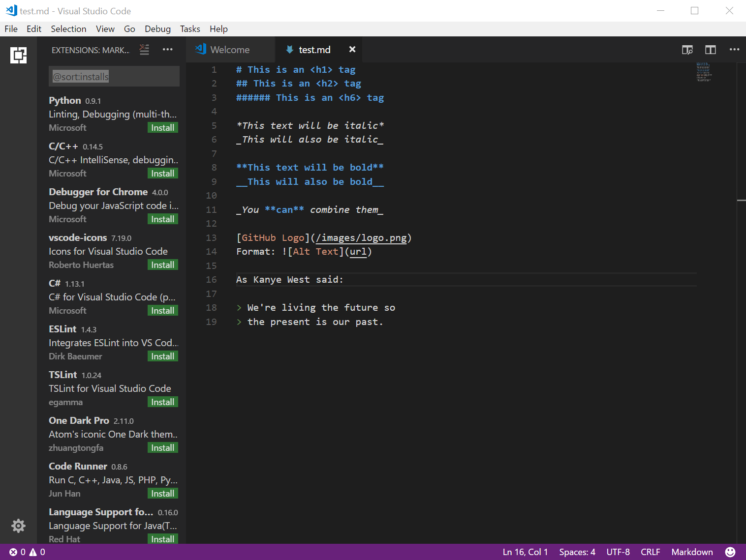Click the minimap preview in editor
746x560 pixels.
704,72
